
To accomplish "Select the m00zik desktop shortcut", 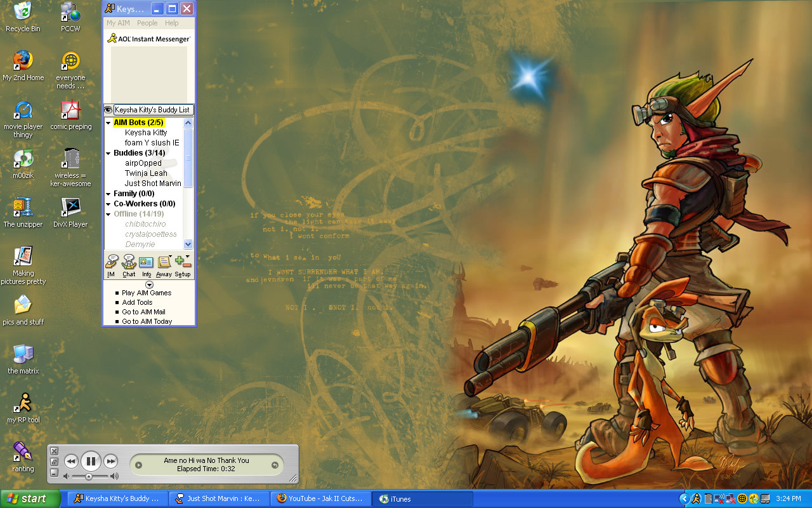I will tap(23, 164).
